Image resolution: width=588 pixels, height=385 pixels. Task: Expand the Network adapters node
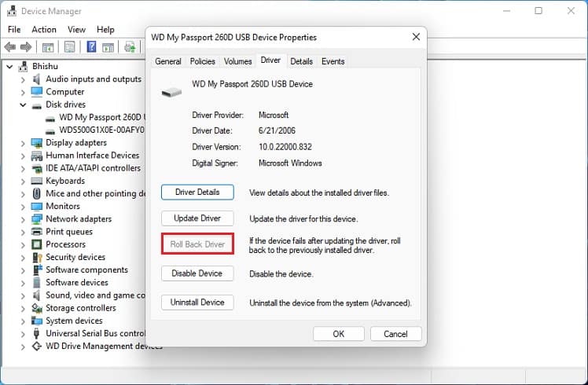[23, 219]
